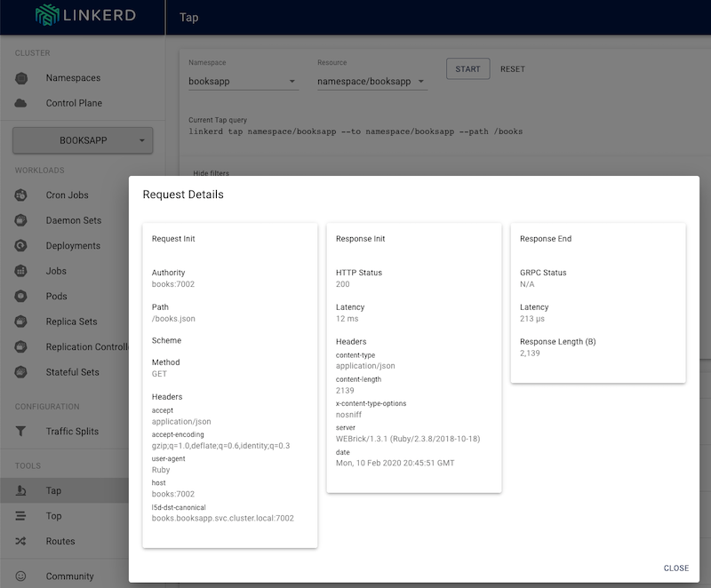The width and height of the screenshot is (711, 588).
Task: Click the Cron Jobs icon
Action: [20, 195]
